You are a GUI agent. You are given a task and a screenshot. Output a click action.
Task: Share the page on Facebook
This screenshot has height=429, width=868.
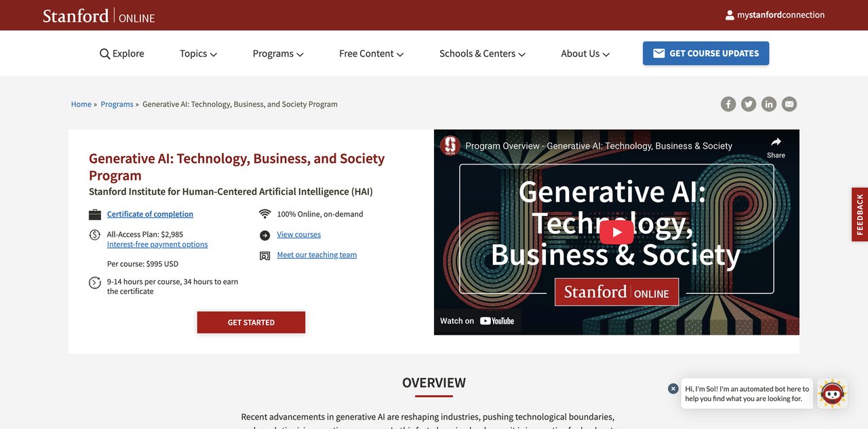(728, 104)
